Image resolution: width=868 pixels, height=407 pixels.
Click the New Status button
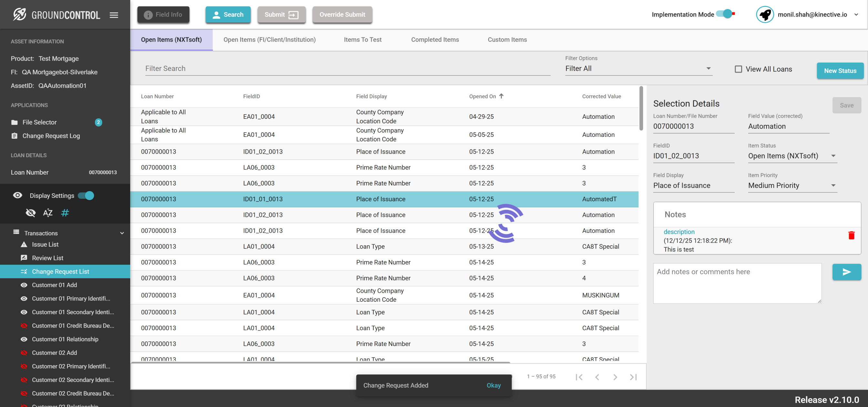click(840, 71)
